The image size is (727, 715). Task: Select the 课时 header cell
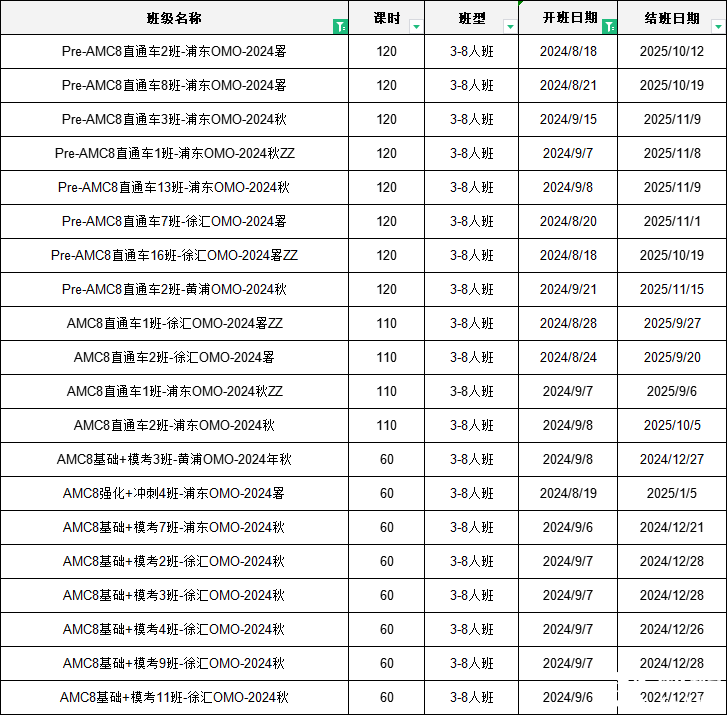click(387, 18)
